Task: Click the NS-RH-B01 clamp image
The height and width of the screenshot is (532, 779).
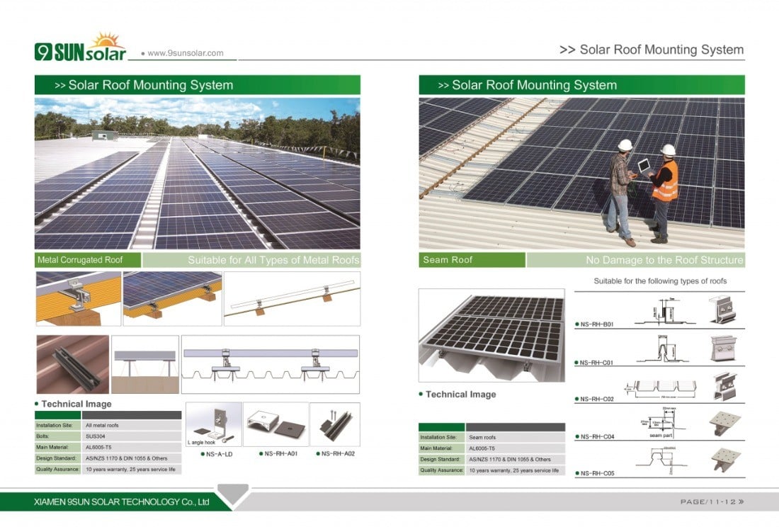Action: pos(724,310)
